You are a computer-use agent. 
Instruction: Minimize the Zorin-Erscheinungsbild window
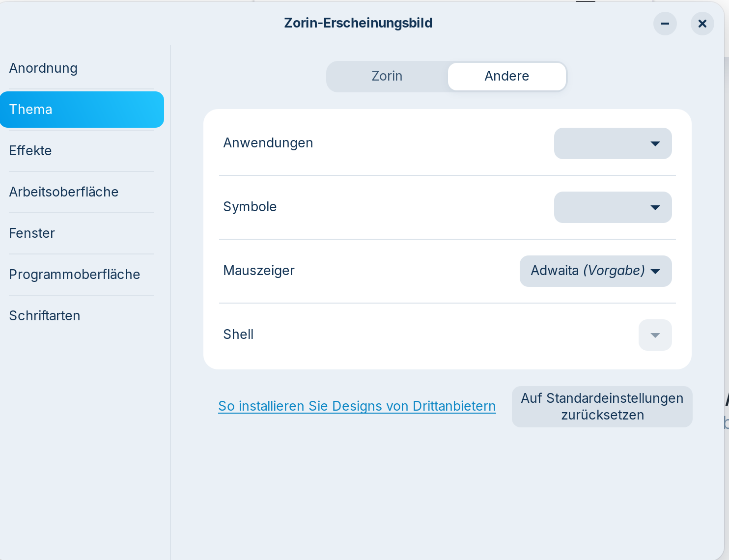[665, 24]
